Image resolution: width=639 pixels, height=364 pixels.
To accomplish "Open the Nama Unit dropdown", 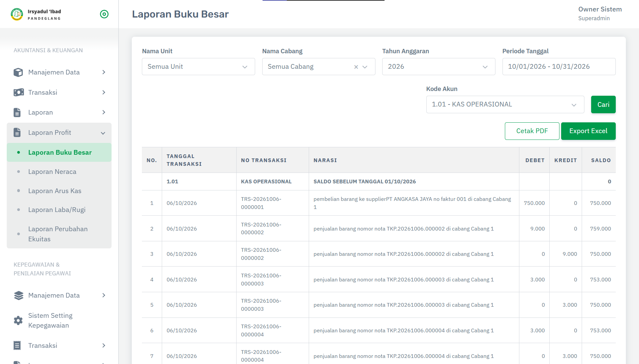I will coord(199,67).
